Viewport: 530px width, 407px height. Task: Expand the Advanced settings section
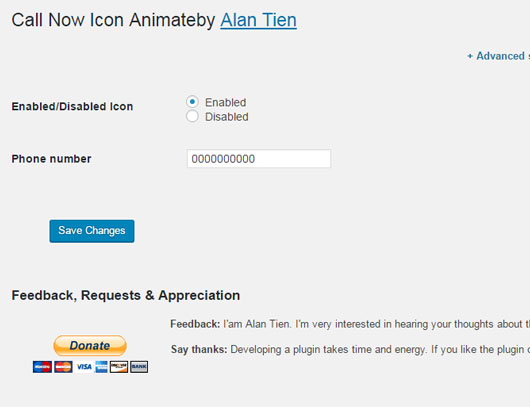coord(498,56)
